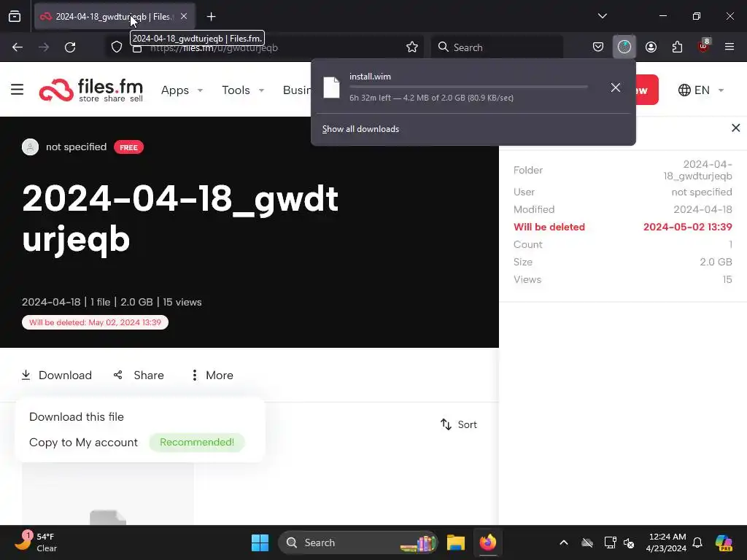This screenshot has width=747, height=560.
Task: Click the uploader avatar icon
Action: pyautogui.click(x=31, y=147)
